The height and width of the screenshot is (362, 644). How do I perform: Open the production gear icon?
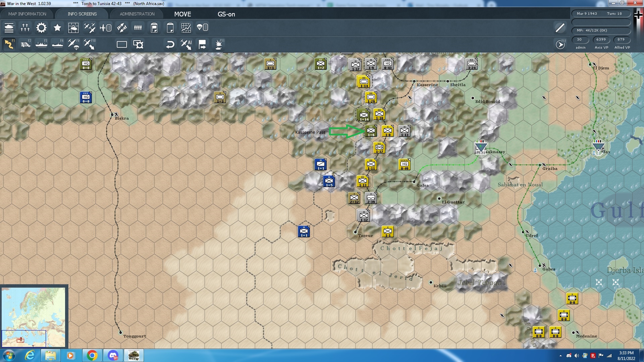click(x=41, y=28)
